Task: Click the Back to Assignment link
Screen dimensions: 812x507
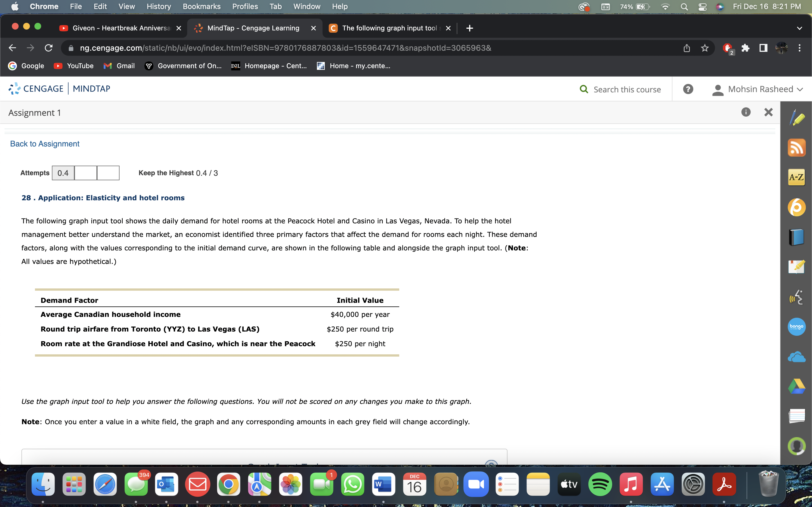Action: click(x=45, y=144)
